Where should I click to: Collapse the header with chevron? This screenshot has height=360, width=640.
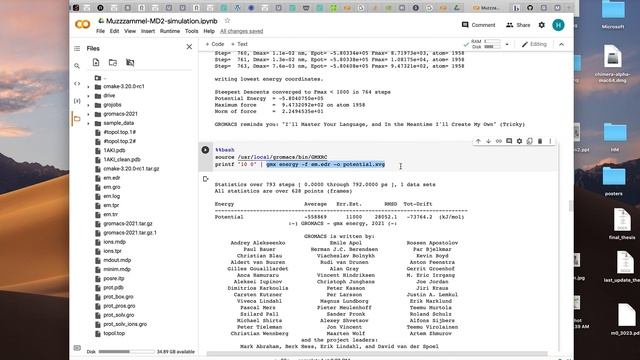coord(562,44)
